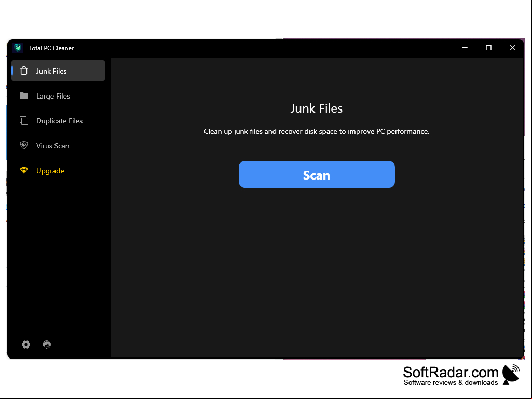Maximize the Total PC Cleaner window
The image size is (532, 399).
click(488, 48)
